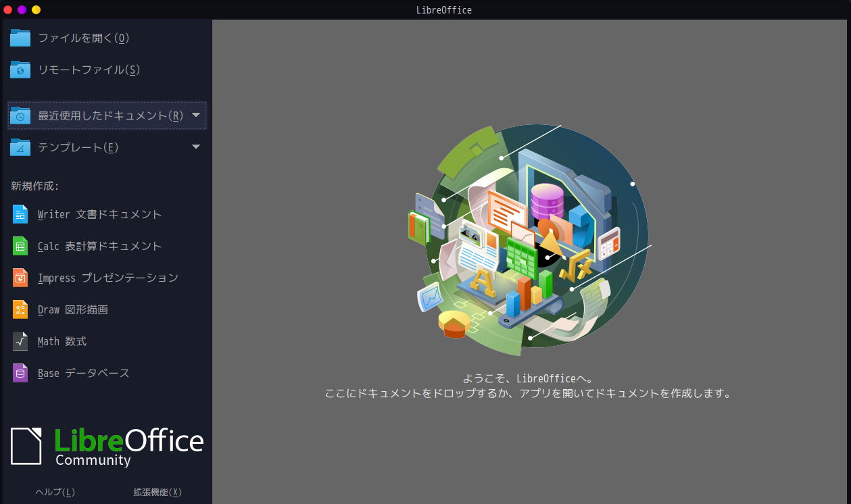Click the Calc spreadsheet icon
Viewport: 851px width, 504px height.
pyautogui.click(x=20, y=246)
